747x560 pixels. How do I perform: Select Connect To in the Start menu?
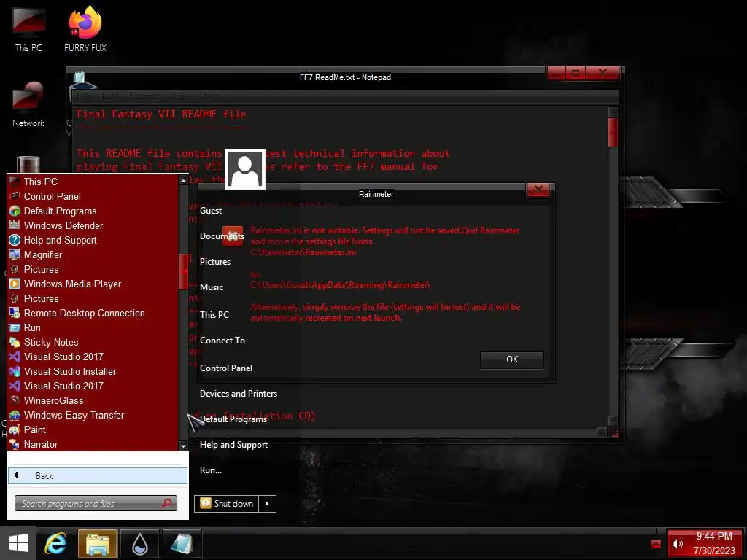222,341
